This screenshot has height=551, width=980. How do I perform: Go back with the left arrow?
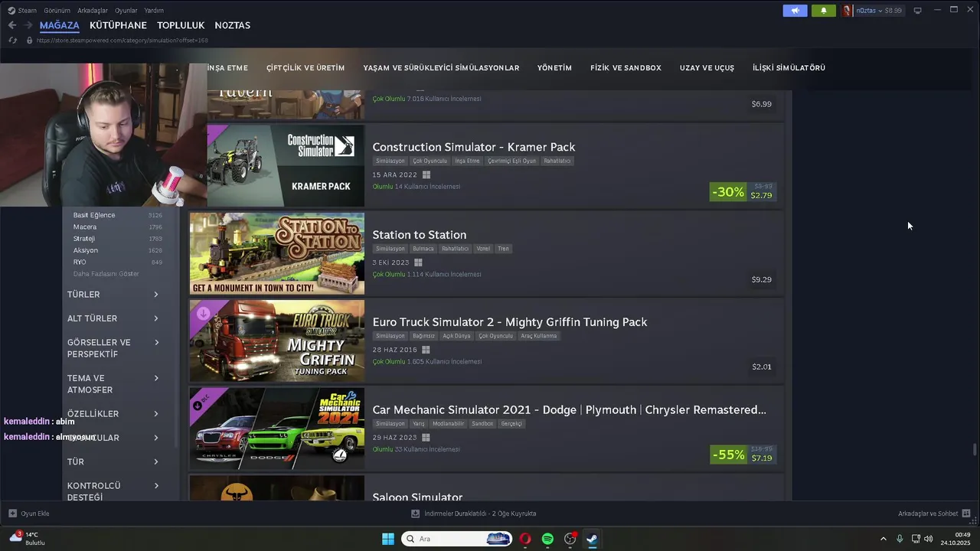click(12, 25)
